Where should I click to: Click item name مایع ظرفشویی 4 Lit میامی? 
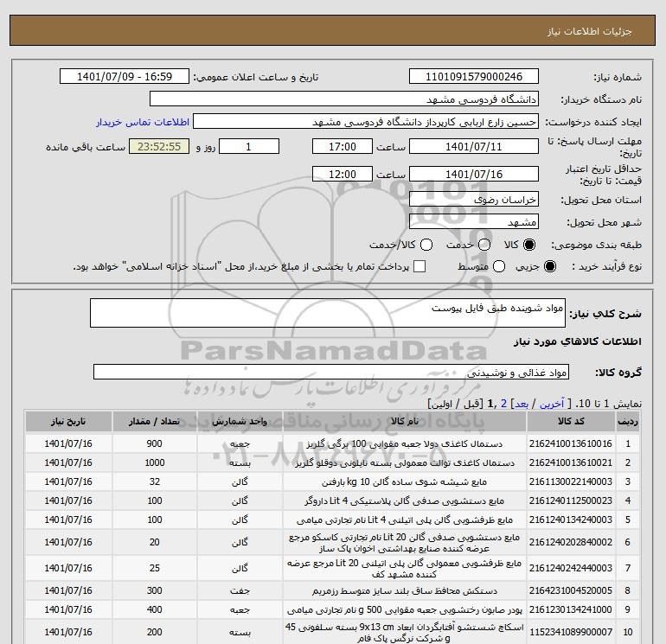(x=405, y=520)
